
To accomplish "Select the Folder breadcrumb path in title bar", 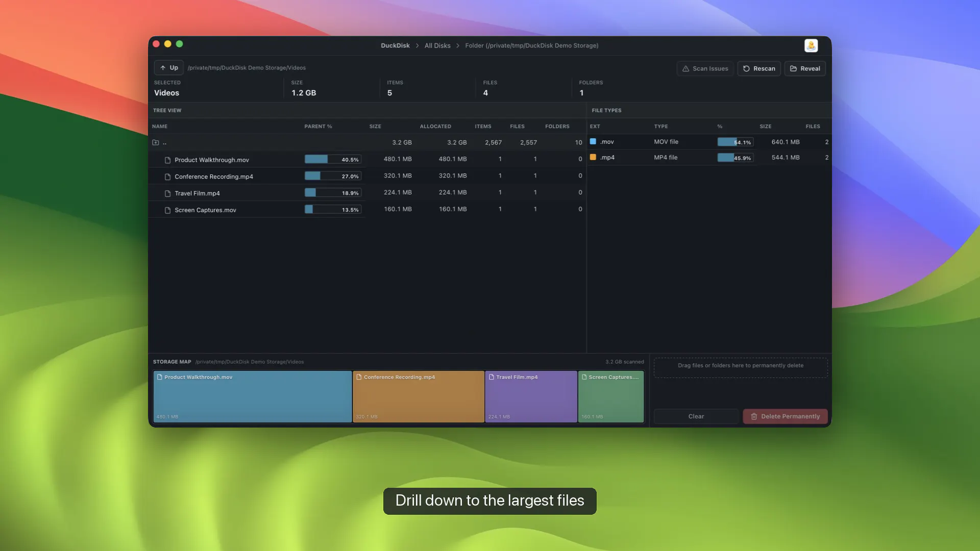I will click(x=531, y=46).
